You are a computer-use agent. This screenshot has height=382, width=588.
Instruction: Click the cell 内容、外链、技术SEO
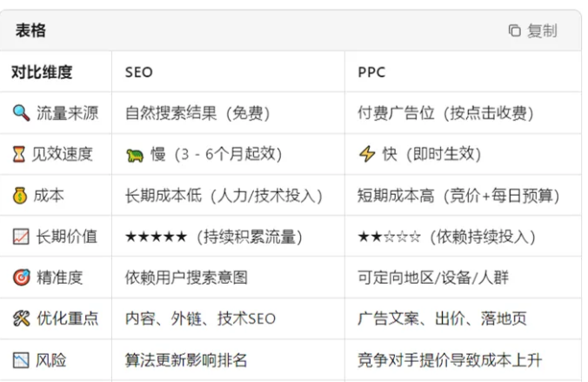(200, 318)
